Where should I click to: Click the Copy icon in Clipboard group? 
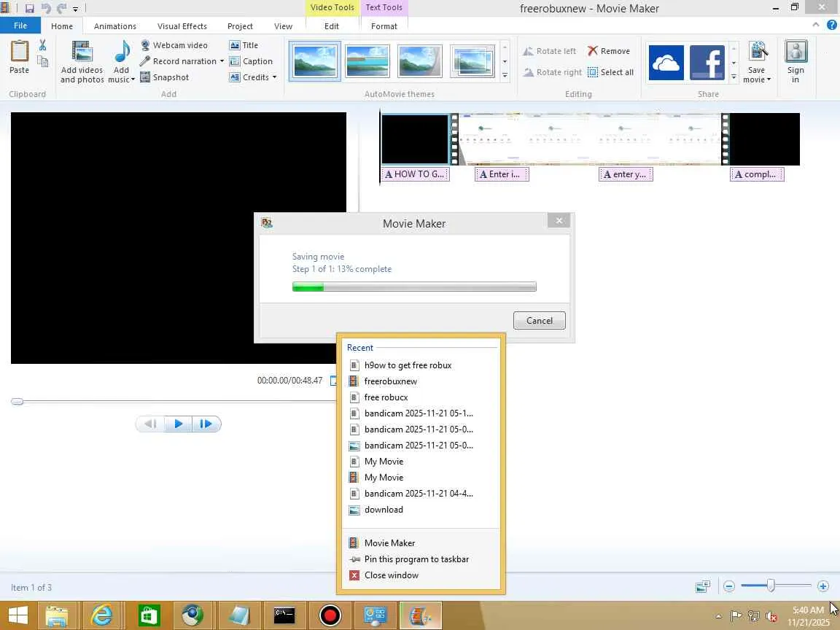tap(43, 61)
